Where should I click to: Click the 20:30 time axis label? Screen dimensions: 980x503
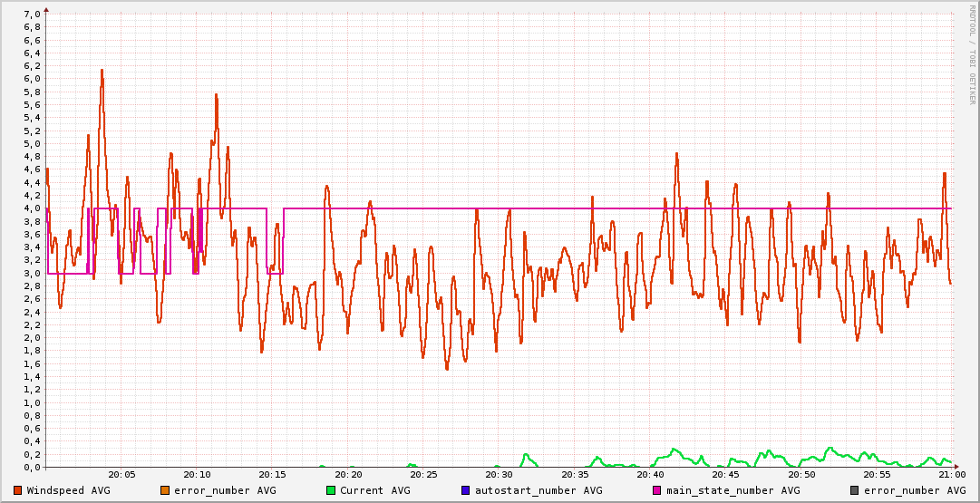(499, 474)
